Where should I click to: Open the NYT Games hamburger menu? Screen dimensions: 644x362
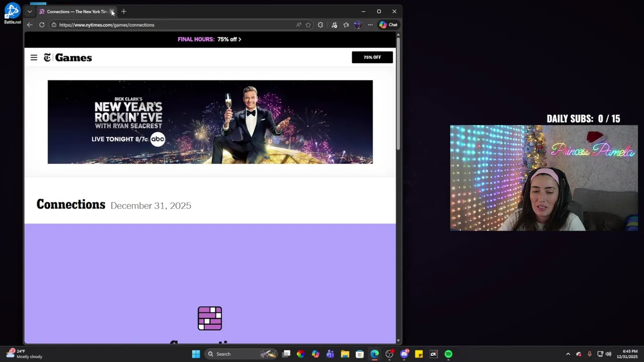[34, 58]
